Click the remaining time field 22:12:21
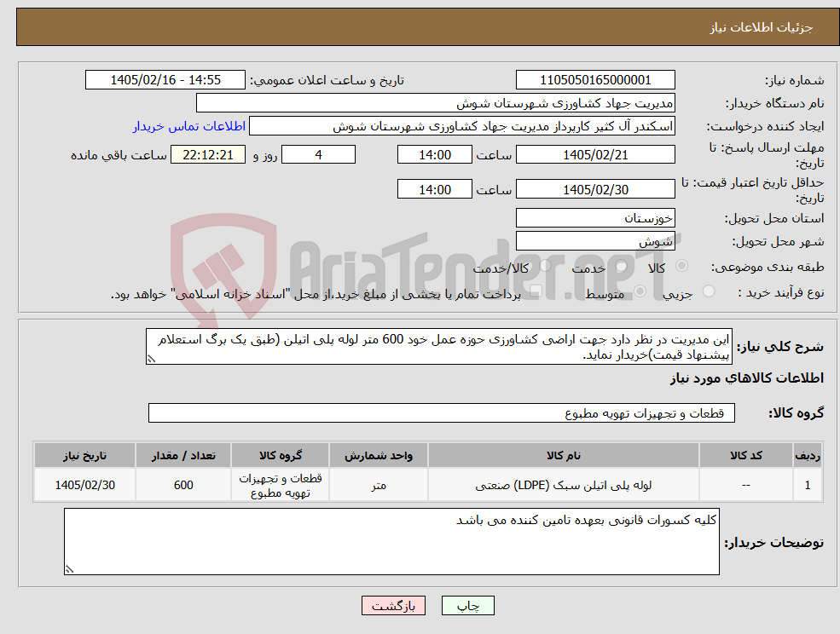 (x=208, y=155)
